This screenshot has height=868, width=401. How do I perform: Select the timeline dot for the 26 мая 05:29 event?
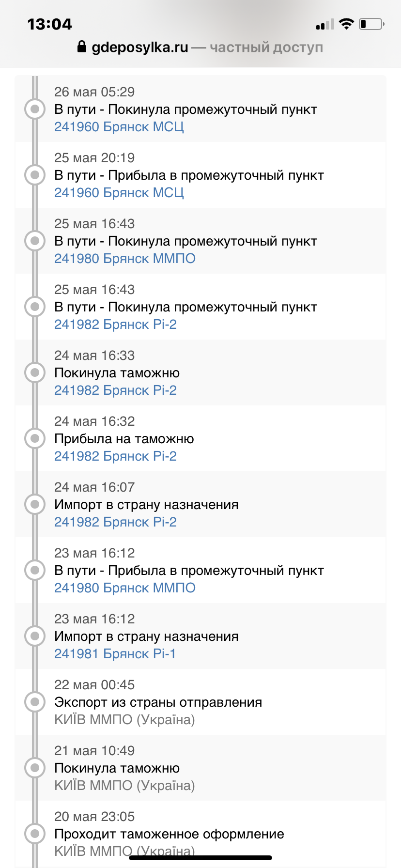tap(34, 109)
